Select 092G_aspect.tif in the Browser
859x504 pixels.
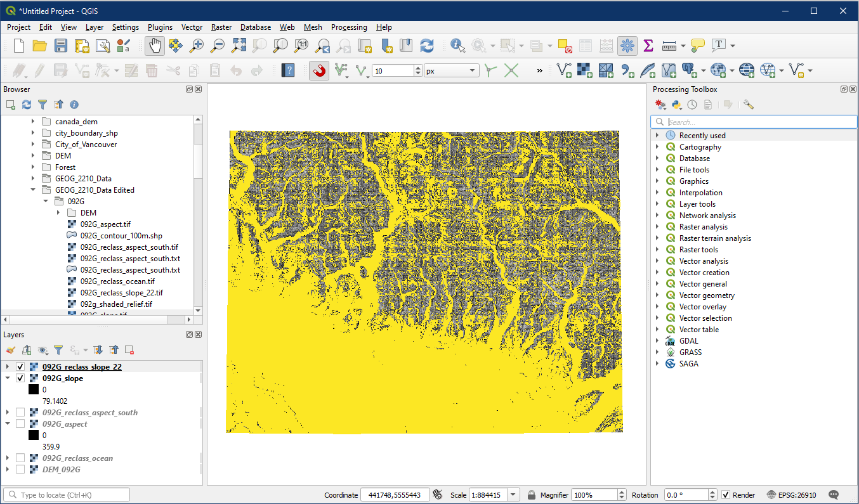(105, 224)
